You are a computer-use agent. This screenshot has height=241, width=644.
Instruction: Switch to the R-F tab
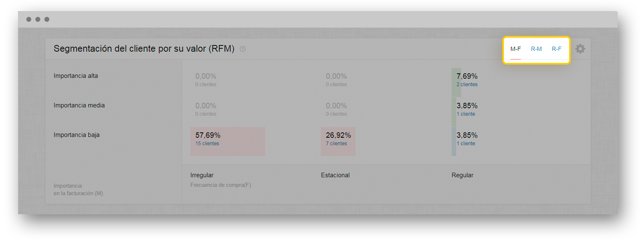tap(556, 49)
